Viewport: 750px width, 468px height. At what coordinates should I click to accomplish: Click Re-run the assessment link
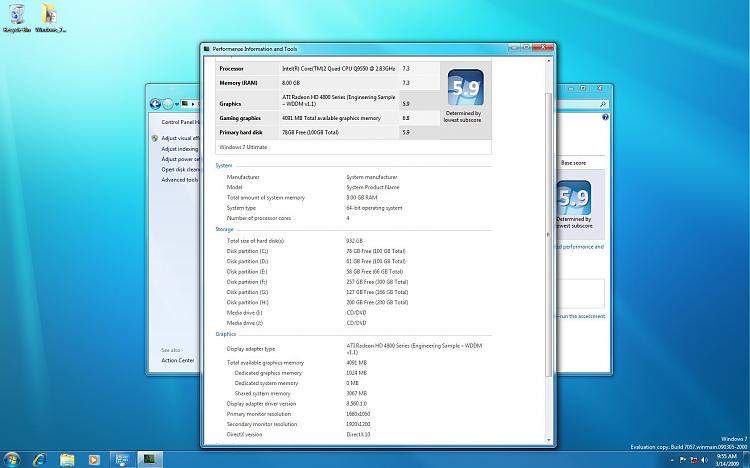[x=581, y=316]
